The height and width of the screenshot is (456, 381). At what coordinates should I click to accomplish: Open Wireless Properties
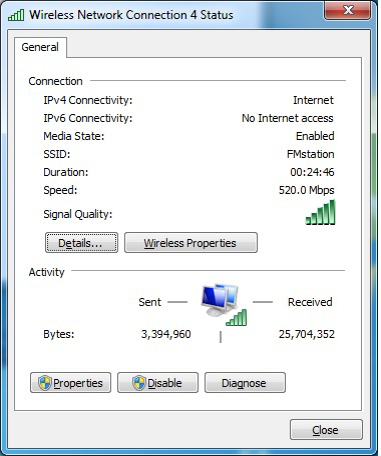pos(191,243)
